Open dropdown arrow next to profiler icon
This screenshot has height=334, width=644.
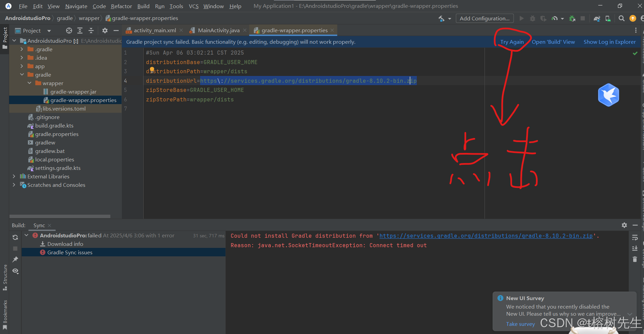click(562, 19)
